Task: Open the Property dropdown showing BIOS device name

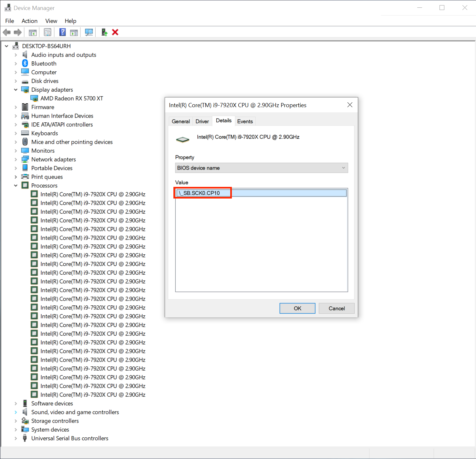Action: click(x=261, y=168)
